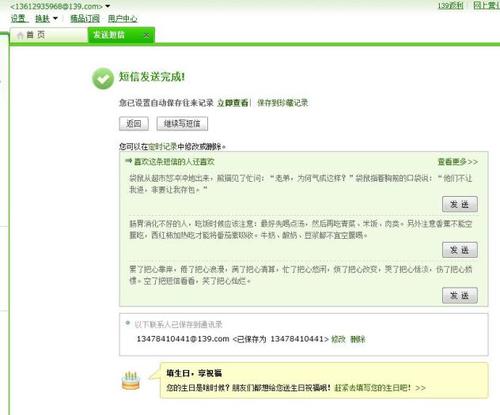This screenshot has width=500, height=415.
Task: Send the 累了把心靠岸 message
Action: 460,295
